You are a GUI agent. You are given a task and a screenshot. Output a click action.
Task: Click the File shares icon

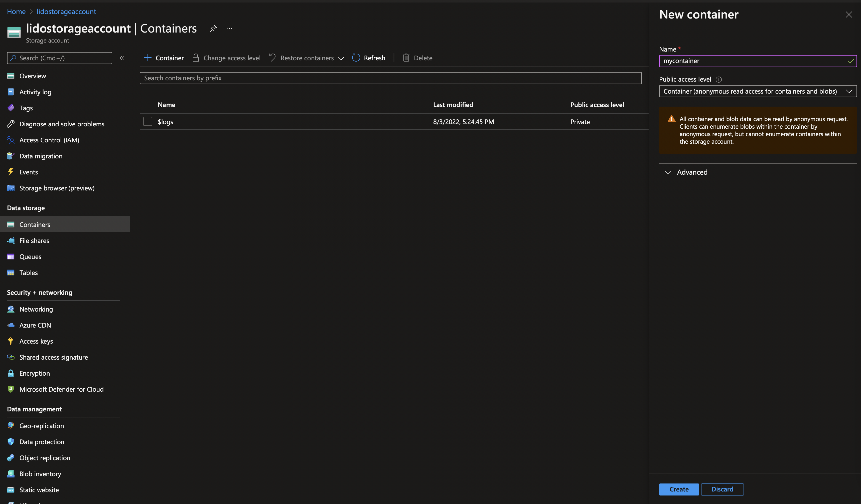[11, 240]
